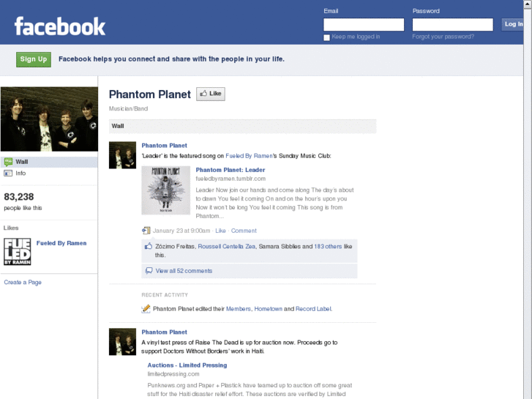
Task: Open Phantom Planet author link on vinyl auction post
Action: 164,332
